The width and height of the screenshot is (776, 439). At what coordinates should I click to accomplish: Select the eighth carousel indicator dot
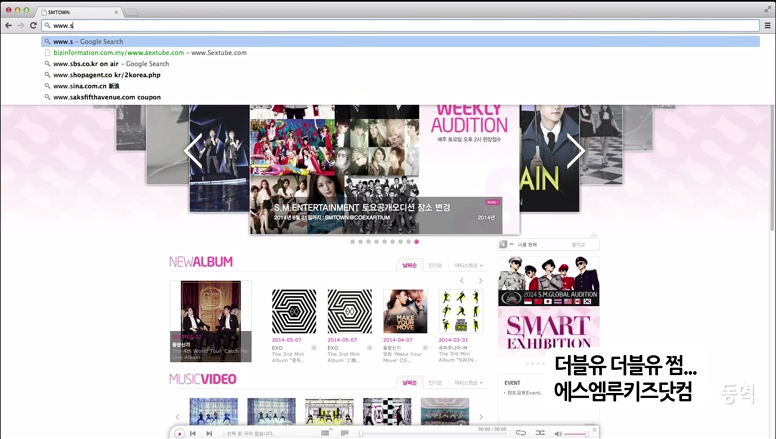409,242
